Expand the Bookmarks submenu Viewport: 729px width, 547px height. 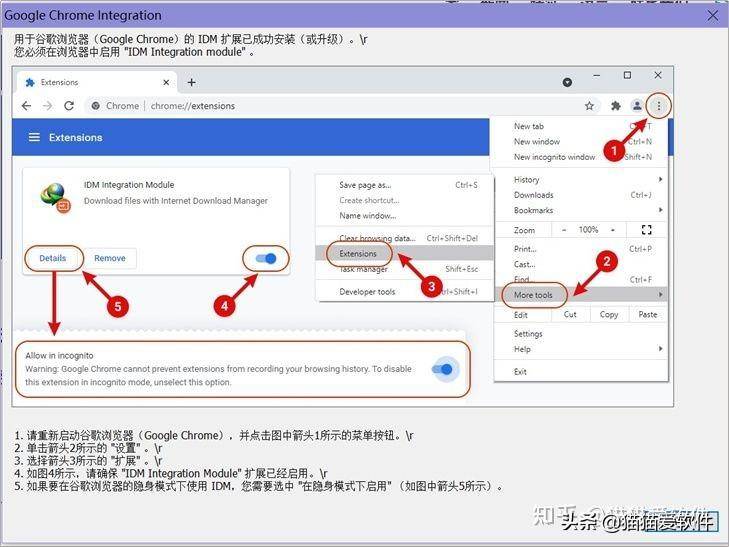click(x=581, y=210)
